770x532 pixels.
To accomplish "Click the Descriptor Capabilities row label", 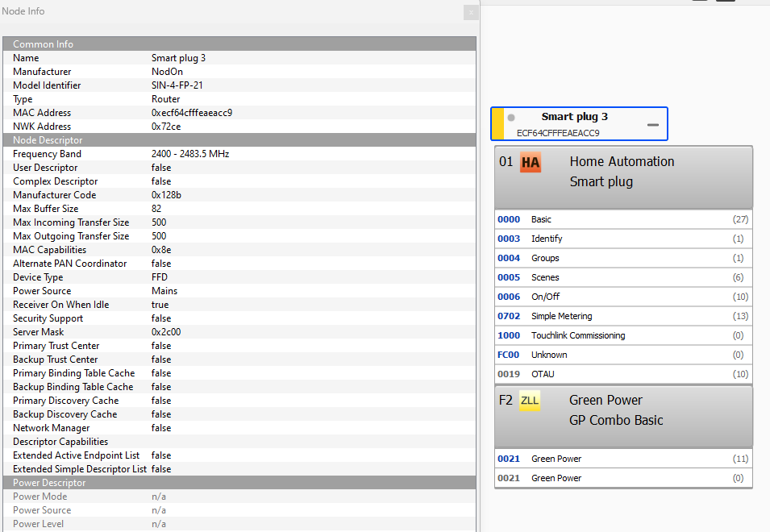I will pos(60,442).
